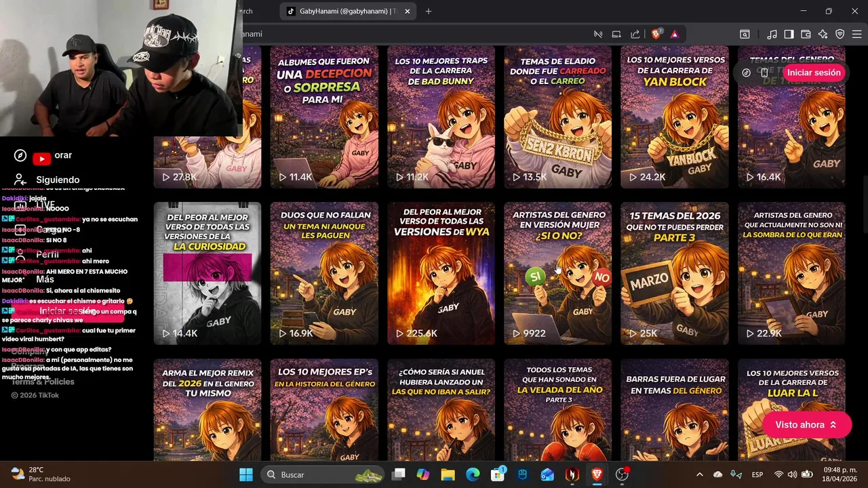Open video Artistas que no son ni la sombra
The image size is (868, 488).
click(x=791, y=273)
